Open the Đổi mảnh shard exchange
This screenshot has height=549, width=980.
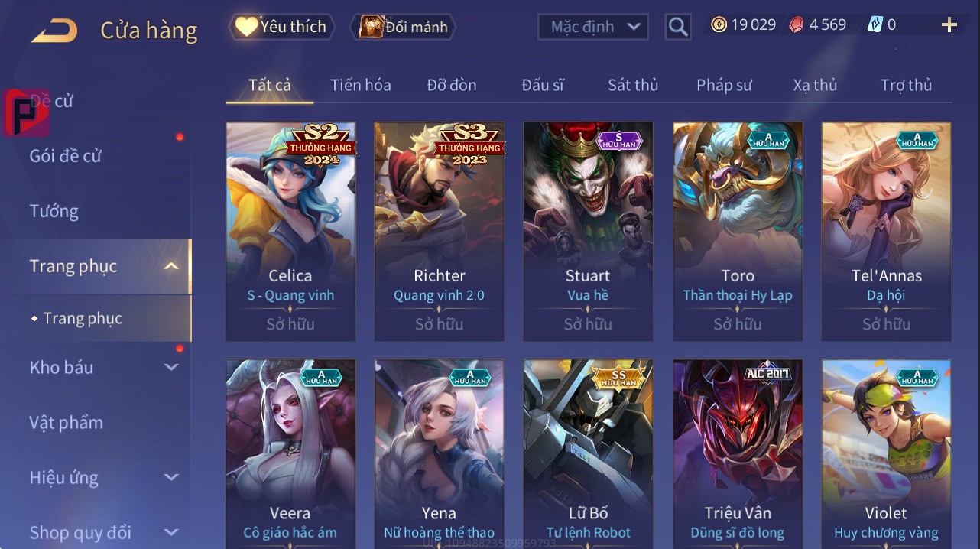[x=402, y=27]
